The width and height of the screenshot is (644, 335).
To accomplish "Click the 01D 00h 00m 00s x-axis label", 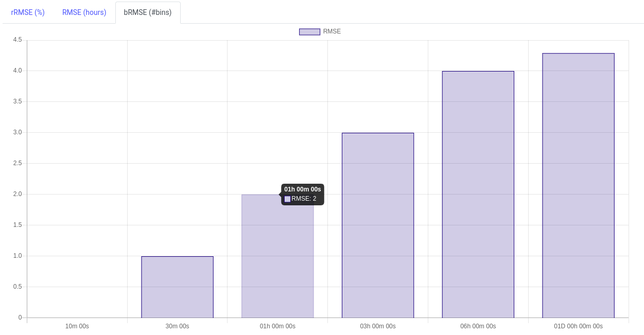I will click(x=578, y=326).
